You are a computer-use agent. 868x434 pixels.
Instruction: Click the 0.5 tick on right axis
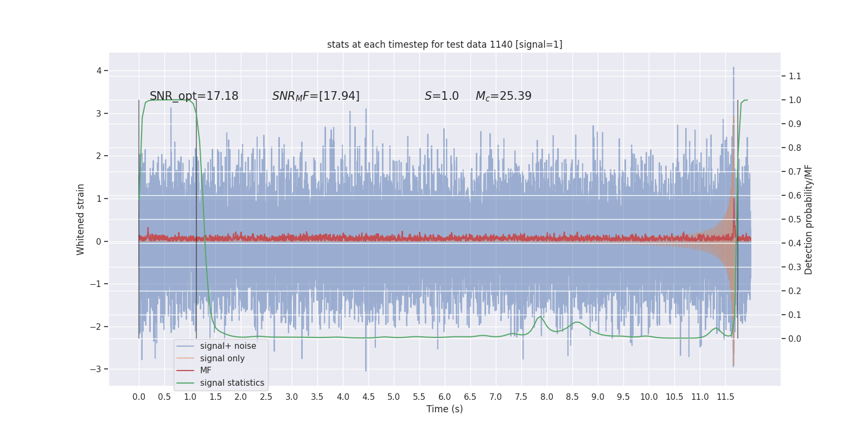click(795, 219)
